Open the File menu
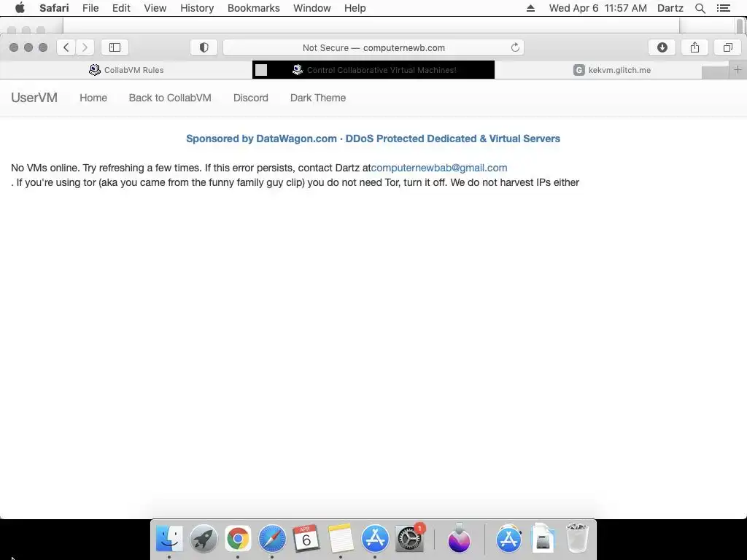Image resolution: width=747 pixels, height=560 pixels. tap(90, 8)
